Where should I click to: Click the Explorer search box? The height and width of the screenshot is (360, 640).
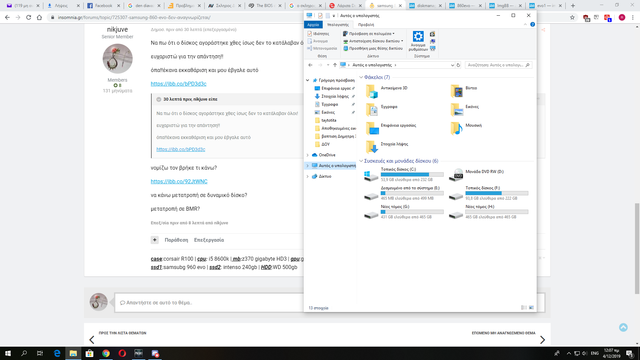coord(498,65)
